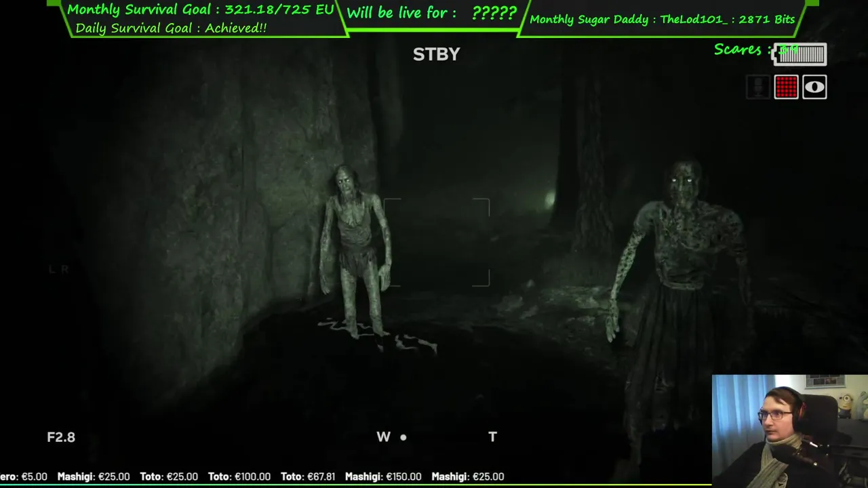The image size is (868, 488).
Task: Click 'Toto: €100.00' donation entry
Action: coord(239,476)
